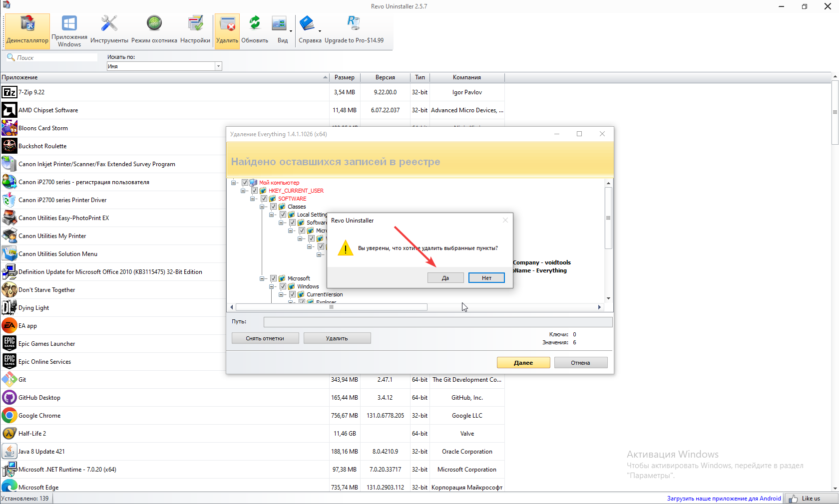Screen dimensions: 839x504
Task: Open the Инструменты tools icon
Action: pyautogui.click(x=109, y=31)
